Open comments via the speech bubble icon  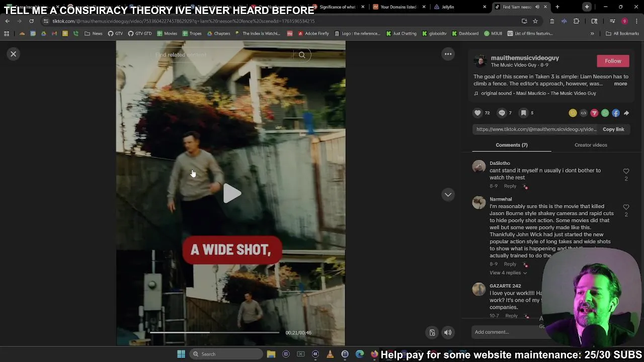(502, 113)
